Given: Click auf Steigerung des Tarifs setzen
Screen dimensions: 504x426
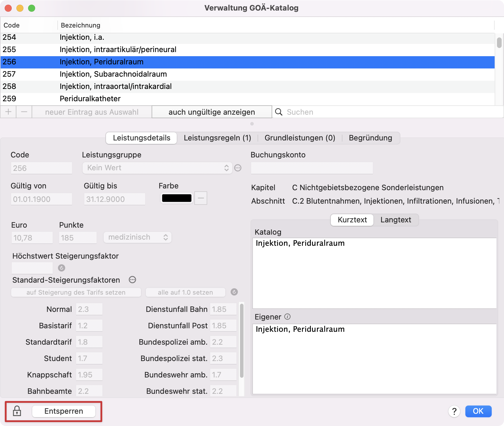Looking at the screenshot, I should (x=76, y=292).
